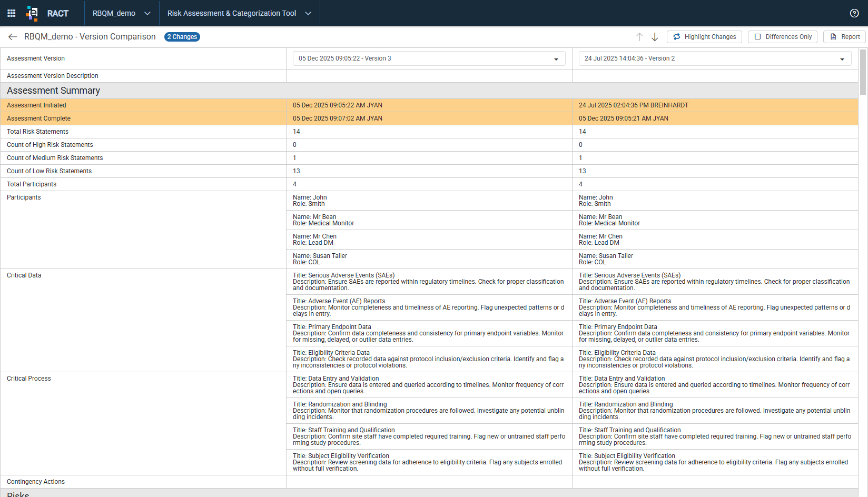The height and width of the screenshot is (497, 868).
Task: Click Count of High Risk Statements label
Action: 50,145
